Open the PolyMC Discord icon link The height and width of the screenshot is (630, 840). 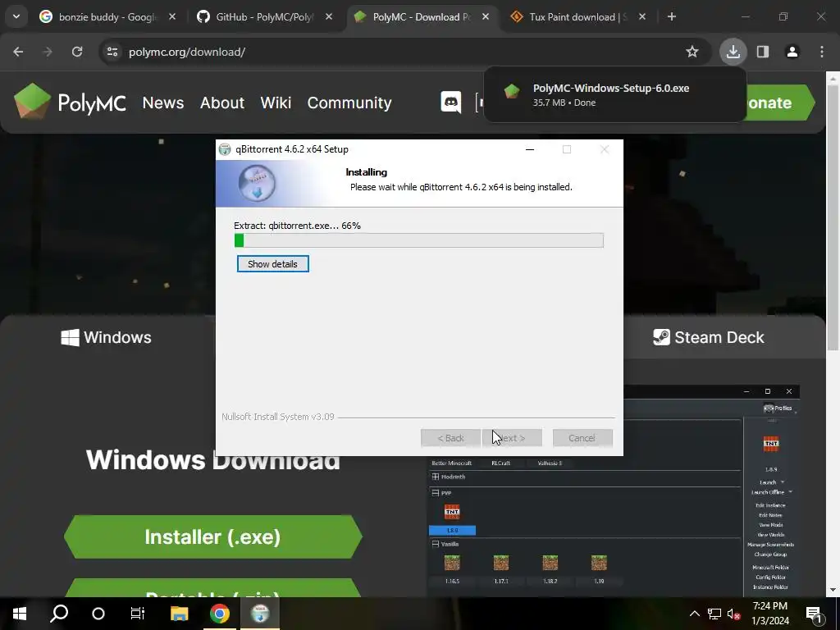pos(451,102)
